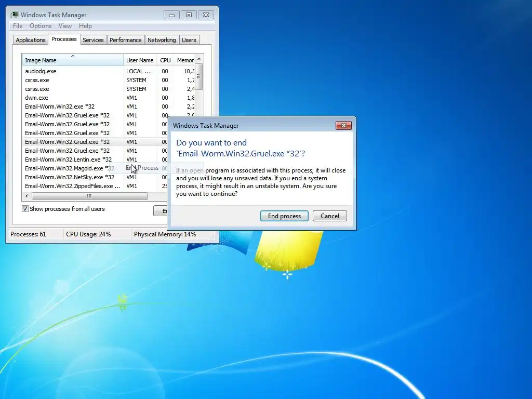The height and width of the screenshot is (399, 532).
Task: Switch to the Services tab
Action: click(x=93, y=40)
